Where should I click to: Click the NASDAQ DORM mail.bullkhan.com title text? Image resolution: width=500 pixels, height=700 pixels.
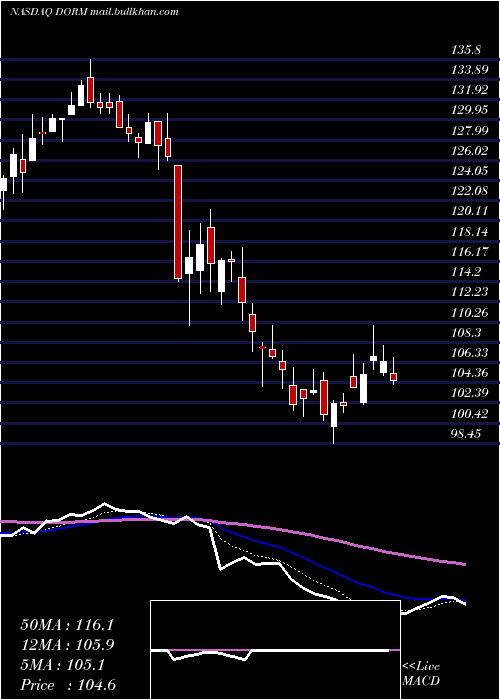point(94,12)
